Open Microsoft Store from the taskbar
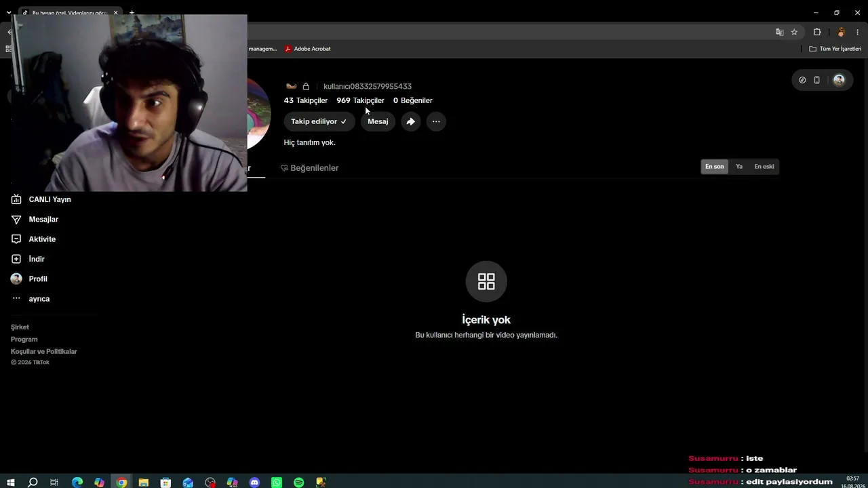This screenshot has width=868, height=488. click(x=166, y=483)
